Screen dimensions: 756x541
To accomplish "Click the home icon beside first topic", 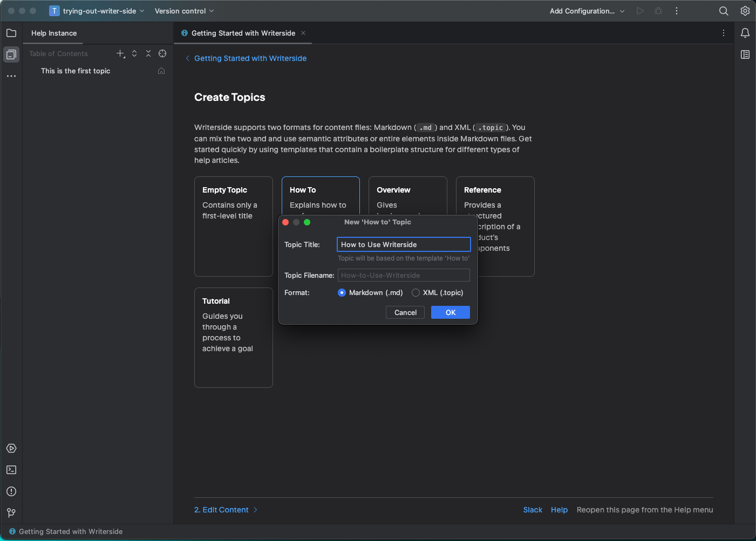I will tap(161, 71).
